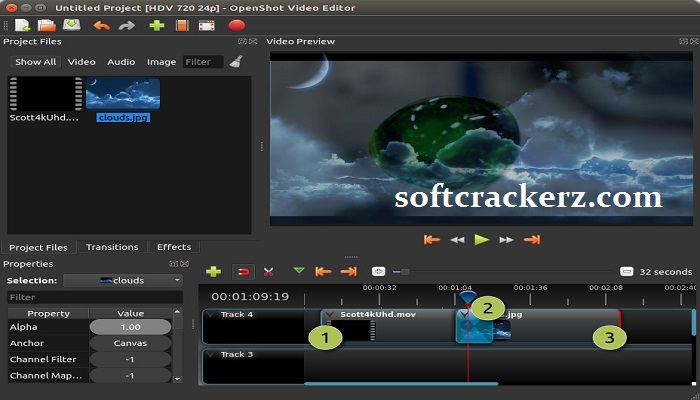
Task: Select the blue transition on Track 4
Action: 474,327
